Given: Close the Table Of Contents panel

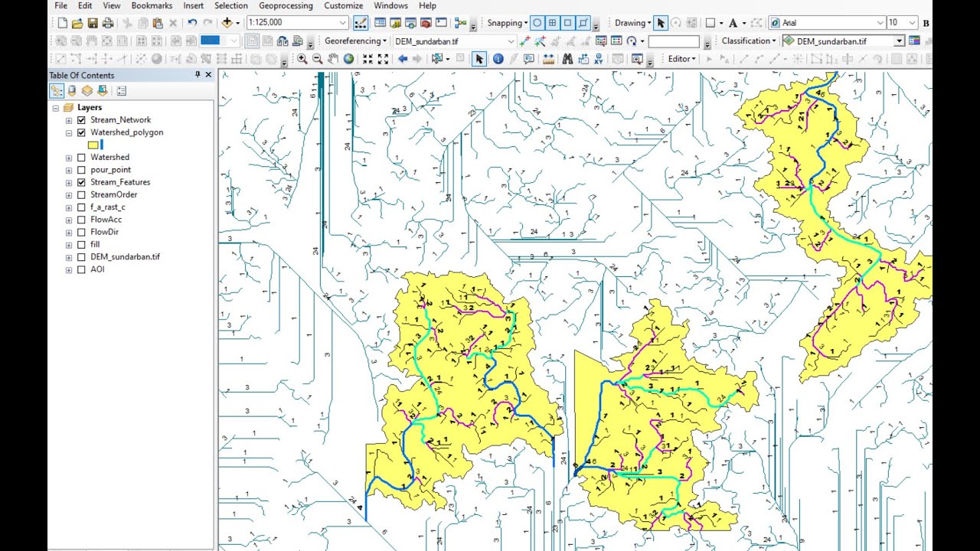Looking at the screenshot, I should pyautogui.click(x=208, y=75).
